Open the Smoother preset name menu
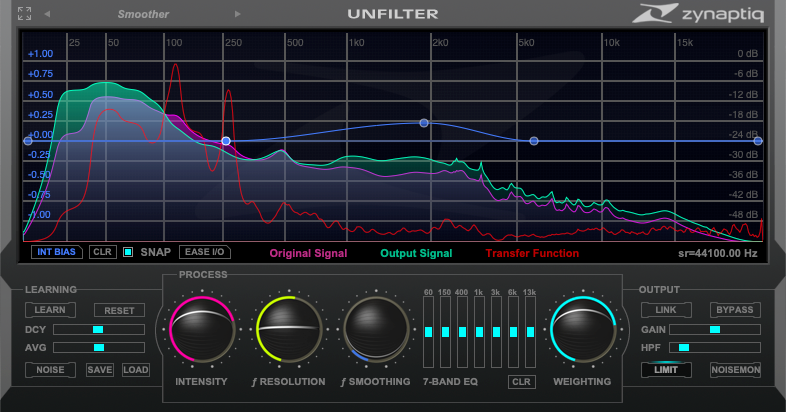The image size is (786, 412). (143, 14)
